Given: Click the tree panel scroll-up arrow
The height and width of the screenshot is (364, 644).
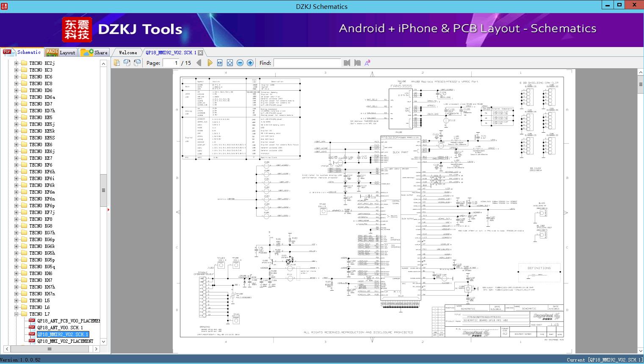Looking at the screenshot, I should tap(103, 64).
